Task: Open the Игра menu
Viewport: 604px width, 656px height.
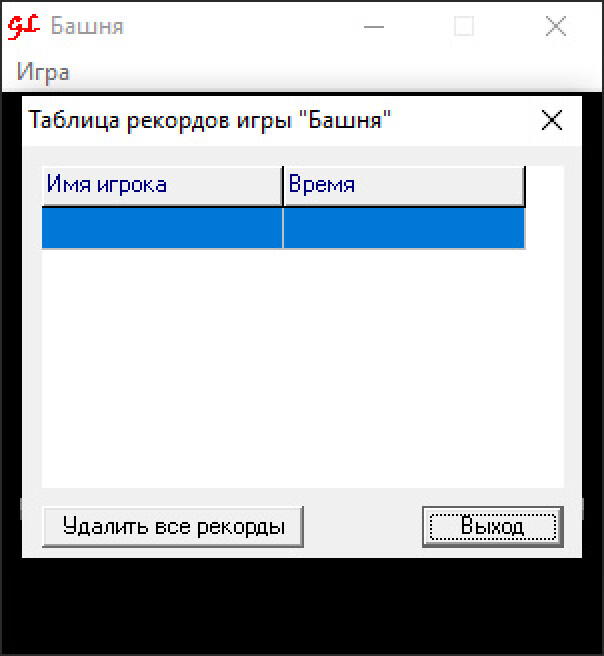Action: pyautogui.click(x=43, y=73)
